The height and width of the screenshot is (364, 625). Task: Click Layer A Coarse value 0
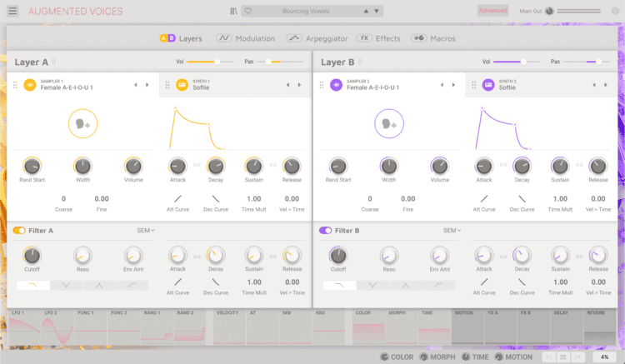tap(64, 199)
